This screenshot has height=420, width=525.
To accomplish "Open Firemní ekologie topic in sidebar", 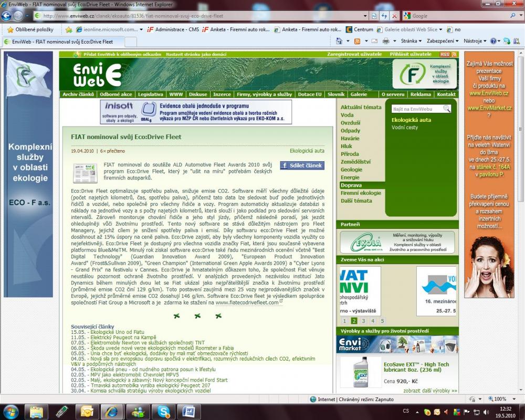I will 361,193.
